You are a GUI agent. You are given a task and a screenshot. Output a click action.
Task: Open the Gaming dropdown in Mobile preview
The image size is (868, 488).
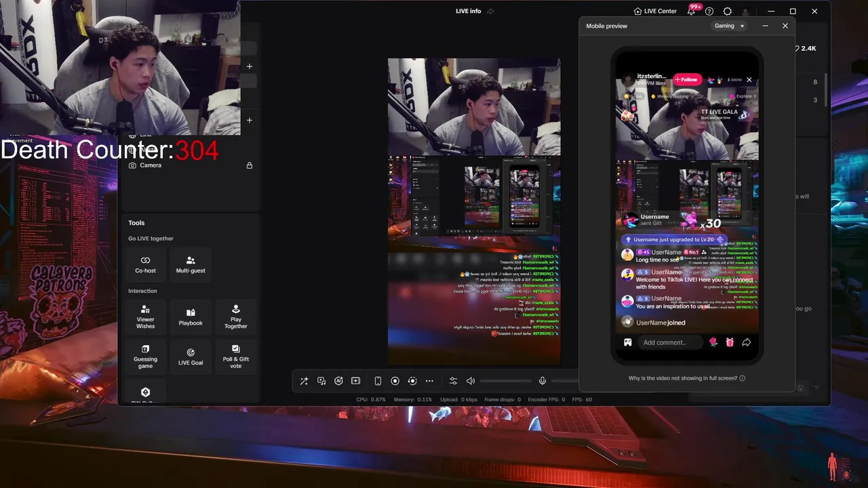[730, 26]
